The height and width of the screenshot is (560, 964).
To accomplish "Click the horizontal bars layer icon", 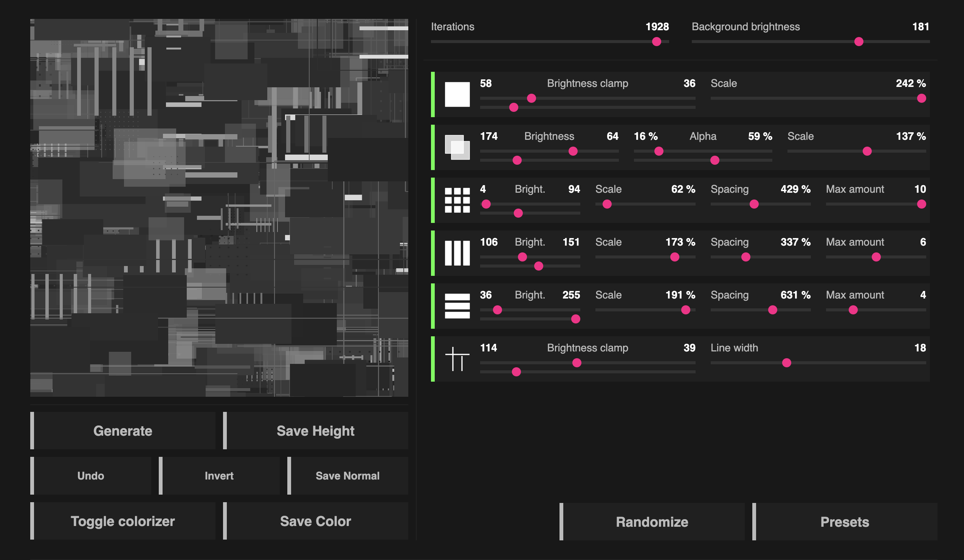I will (x=457, y=306).
